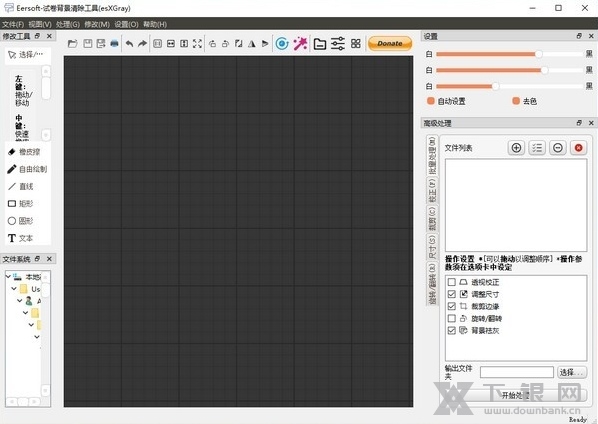The height and width of the screenshot is (424, 598).
Task: Collapse the Us folder in file tree
Action: click(x=14, y=289)
